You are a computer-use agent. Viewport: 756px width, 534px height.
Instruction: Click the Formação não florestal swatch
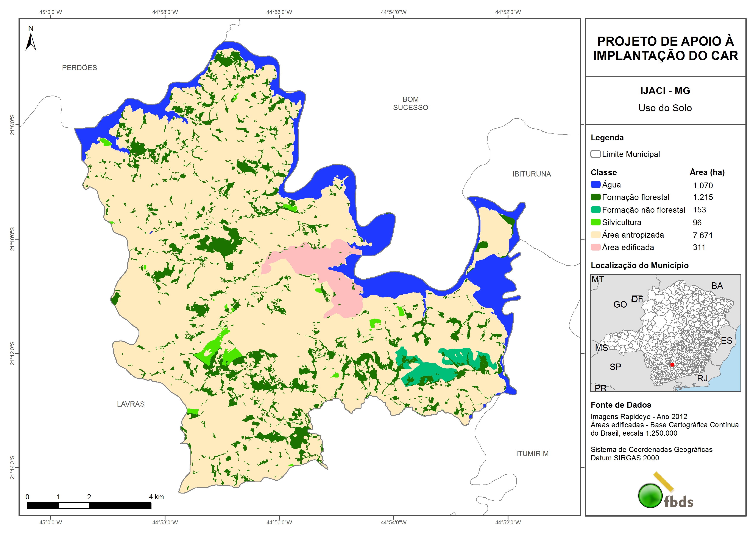(x=595, y=210)
